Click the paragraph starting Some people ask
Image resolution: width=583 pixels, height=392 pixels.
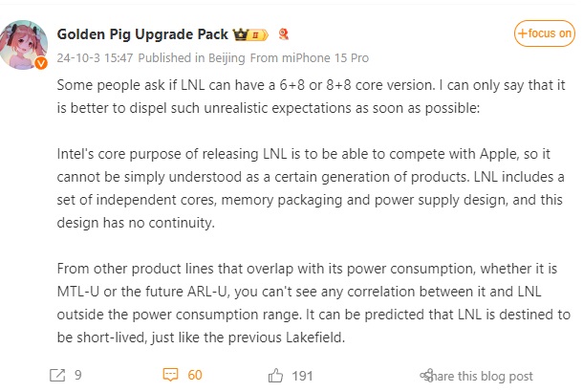(x=311, y=97)
